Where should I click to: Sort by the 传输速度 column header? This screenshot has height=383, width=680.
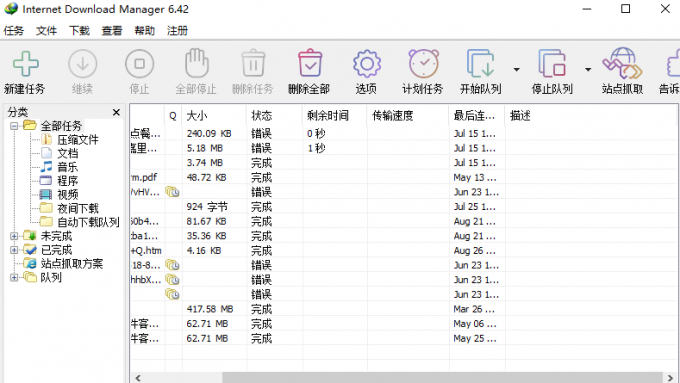tap(408, 116)
